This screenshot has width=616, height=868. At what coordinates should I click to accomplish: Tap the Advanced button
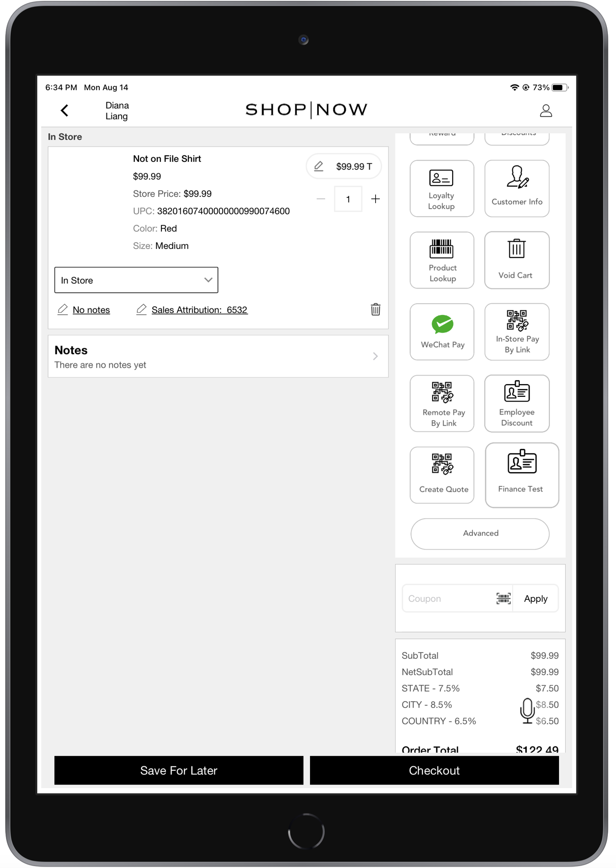tap(480, 534)
